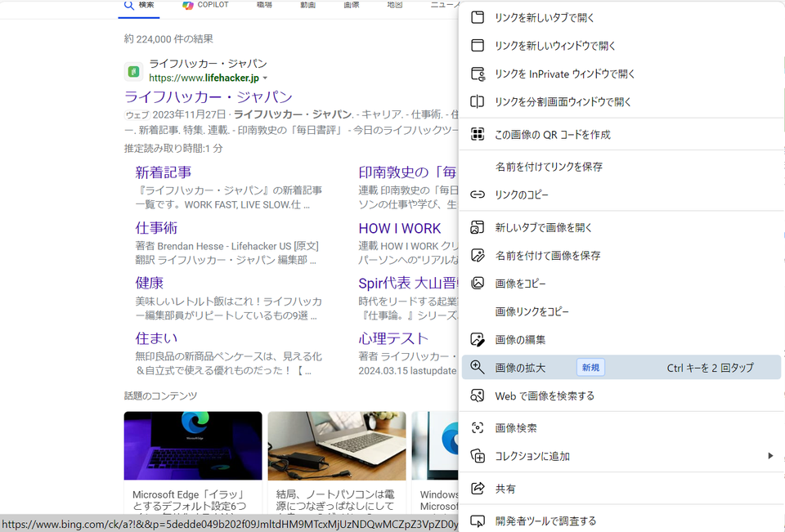The width and height of the screenshot is (785, 532).
Task: Open the 印南敦史の「毎 sitelink
Action: coord(408,172)
